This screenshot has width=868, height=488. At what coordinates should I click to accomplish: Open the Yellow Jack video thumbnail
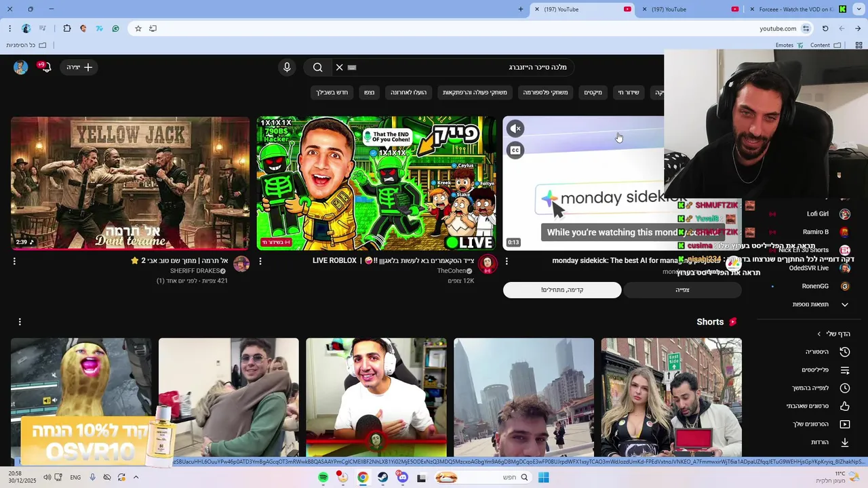pos(130,183)
